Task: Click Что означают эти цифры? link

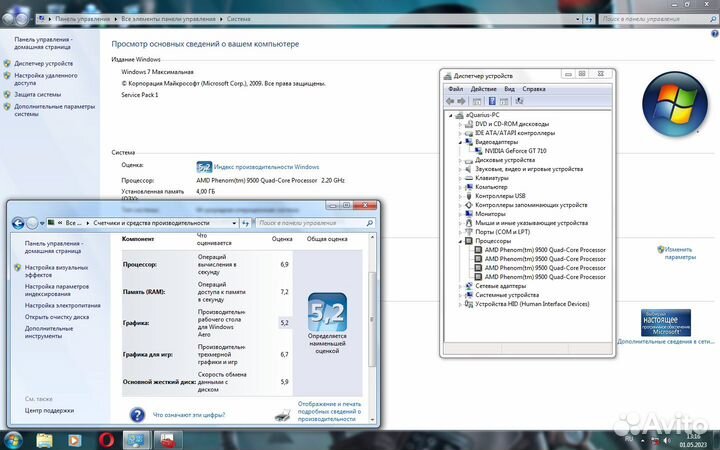Action: point(189,415)
